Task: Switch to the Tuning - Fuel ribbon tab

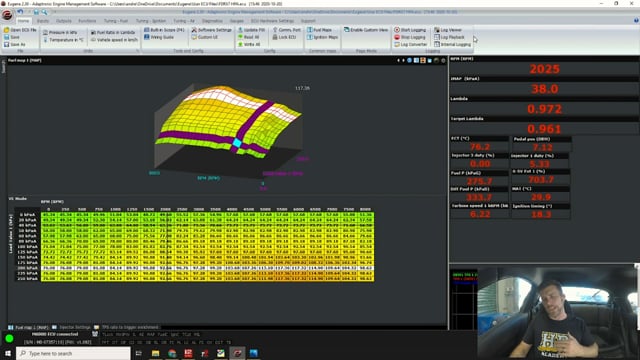Action: coord(116,21)
